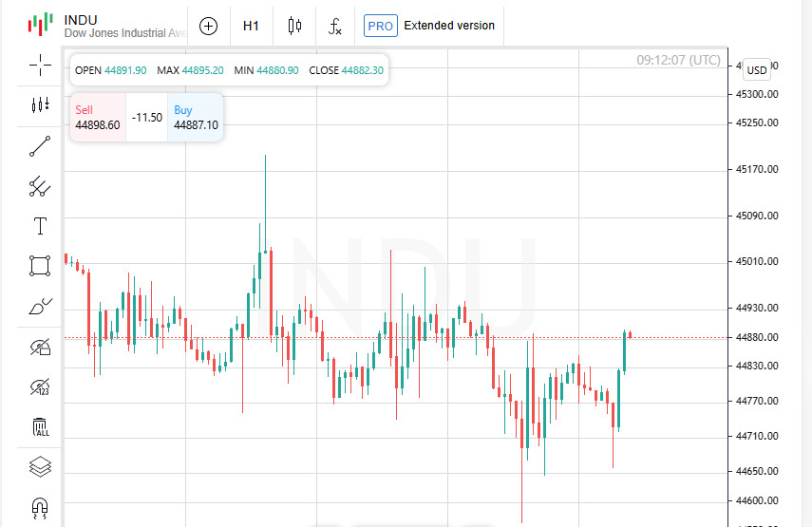
Task: Open the indicators fx menu
Action: [334, 26]
